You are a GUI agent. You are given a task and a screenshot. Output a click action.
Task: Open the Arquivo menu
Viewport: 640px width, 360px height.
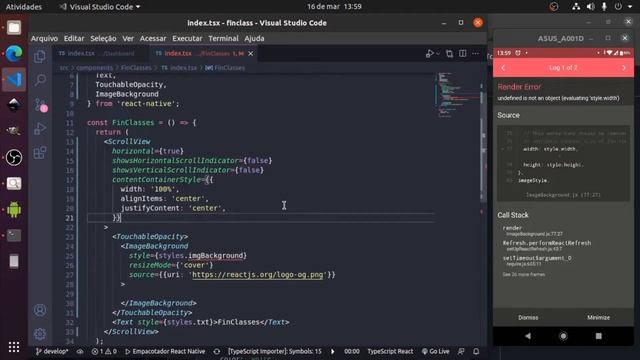click(44, 38)
